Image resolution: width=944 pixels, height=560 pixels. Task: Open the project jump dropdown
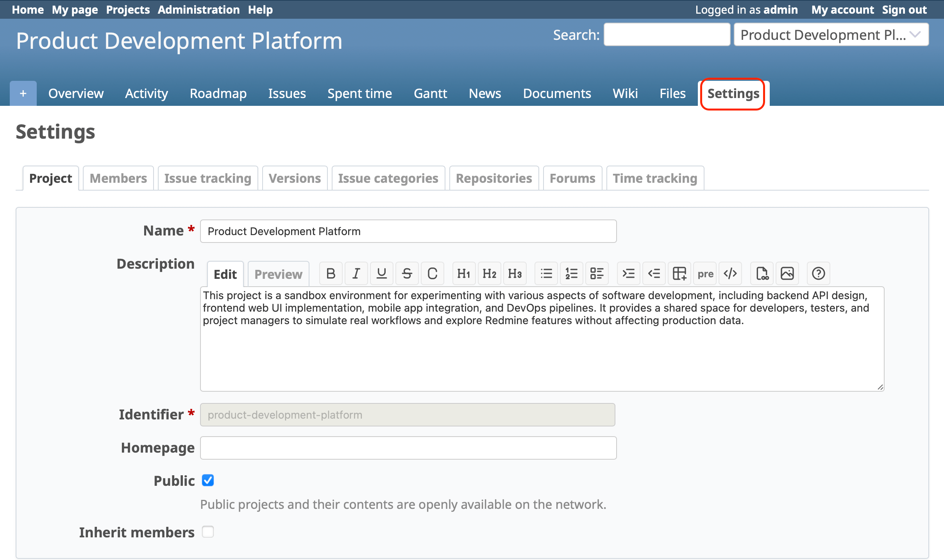click(831, 35)
